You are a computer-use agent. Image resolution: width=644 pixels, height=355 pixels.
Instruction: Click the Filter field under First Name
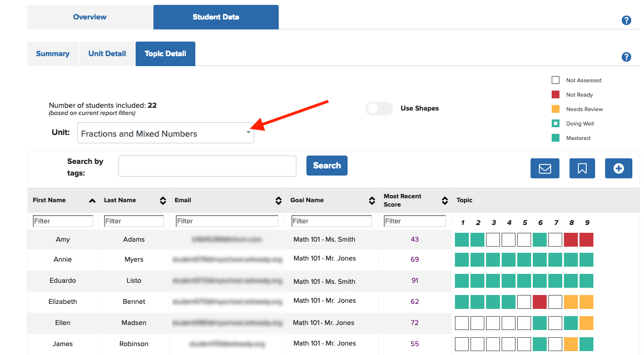(x=62, y=221)
